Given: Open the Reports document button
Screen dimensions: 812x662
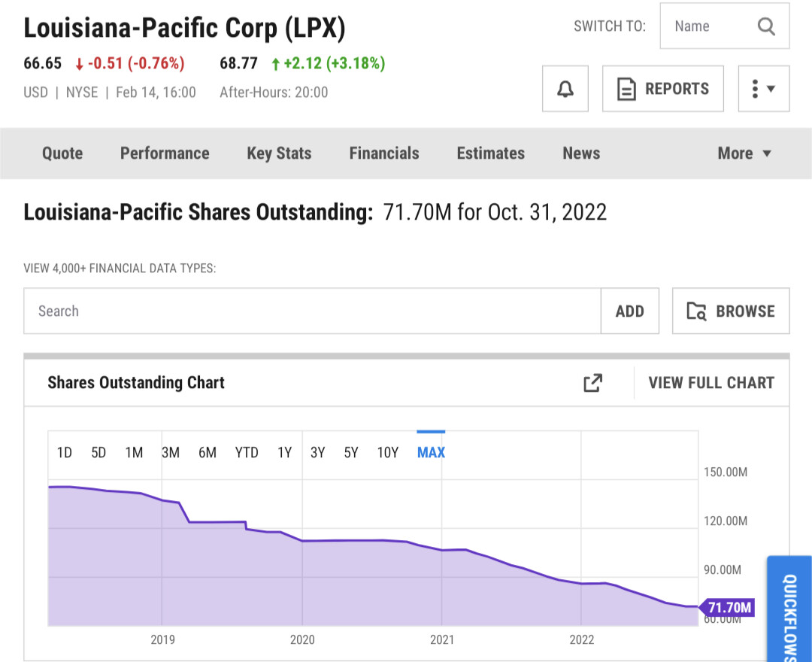Looking at the screenshot, I should pyautogui.click(x=663, y=89).
